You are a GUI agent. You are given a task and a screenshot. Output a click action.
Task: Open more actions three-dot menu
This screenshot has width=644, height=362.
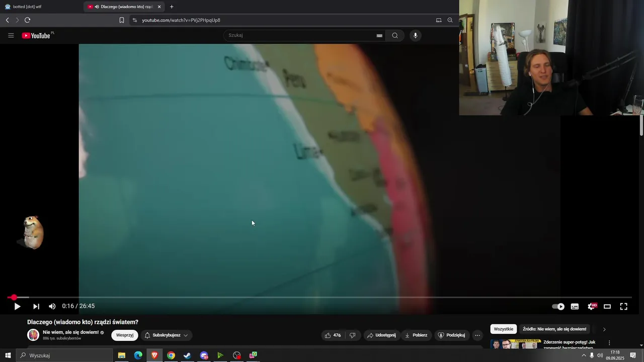coord(477,335)
